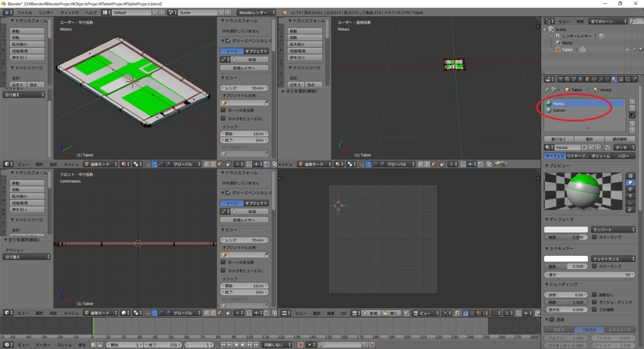Image resolution: width=644 pixels, height=349 pixels.
Task: Remove the selected material slot with minus
Action: [x=633, y=108]
